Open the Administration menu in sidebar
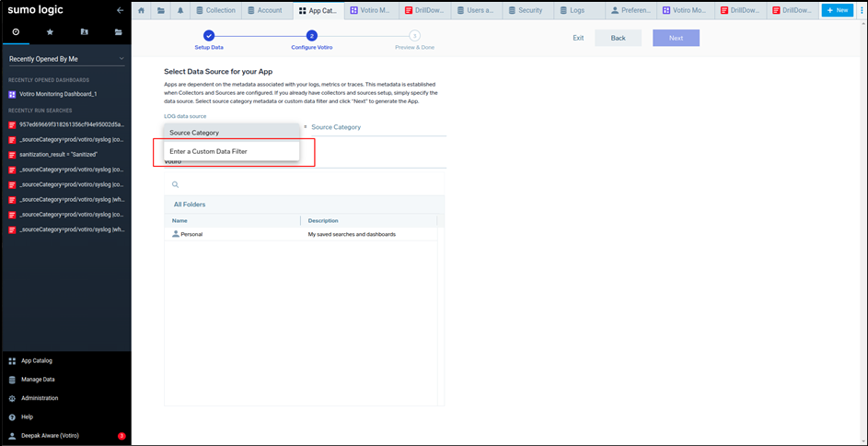868x446 pixels. 40,398
